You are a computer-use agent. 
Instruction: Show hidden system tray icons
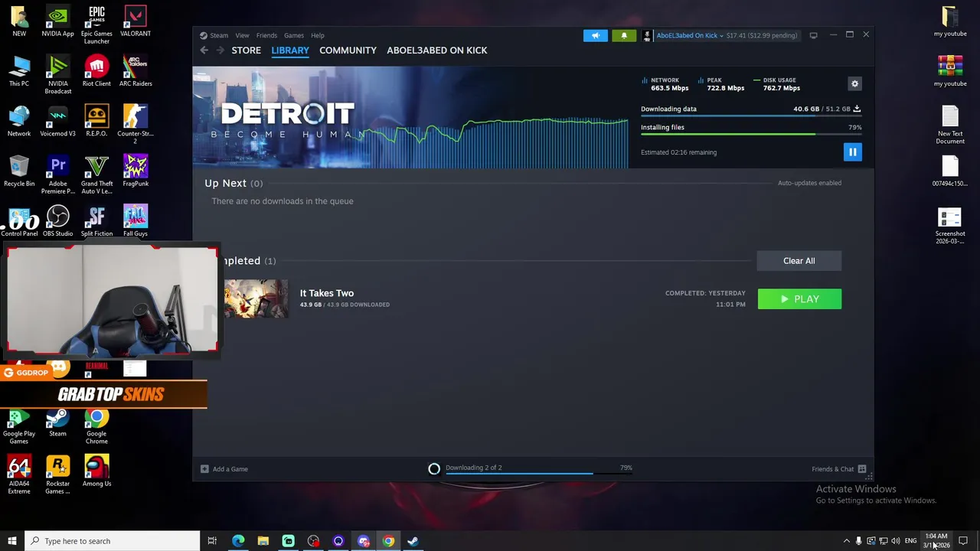pyautogui.click(x=846, y=541)
